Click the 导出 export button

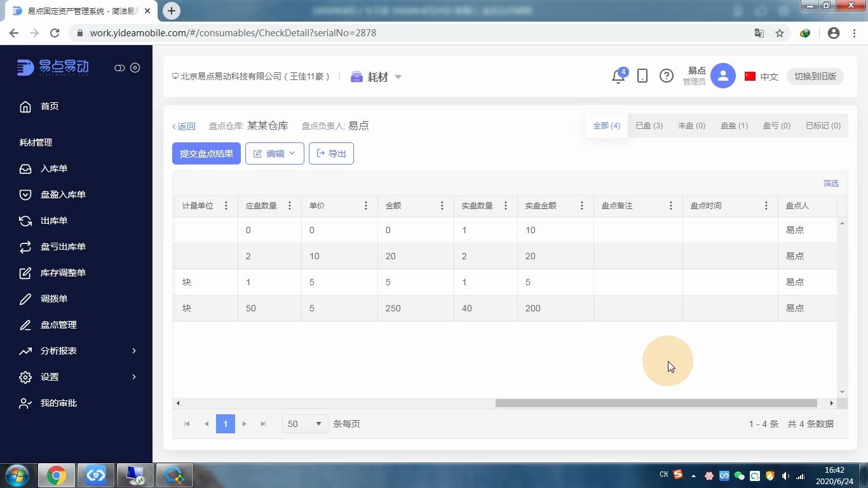331,153
